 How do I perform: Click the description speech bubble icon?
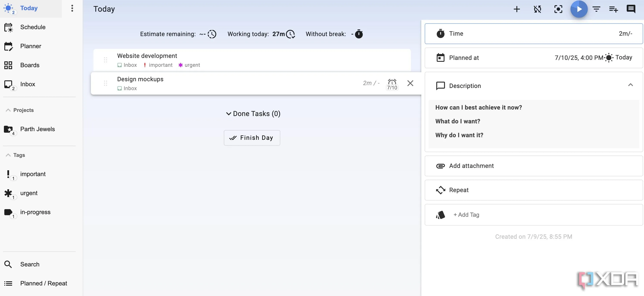coord(440,86)
